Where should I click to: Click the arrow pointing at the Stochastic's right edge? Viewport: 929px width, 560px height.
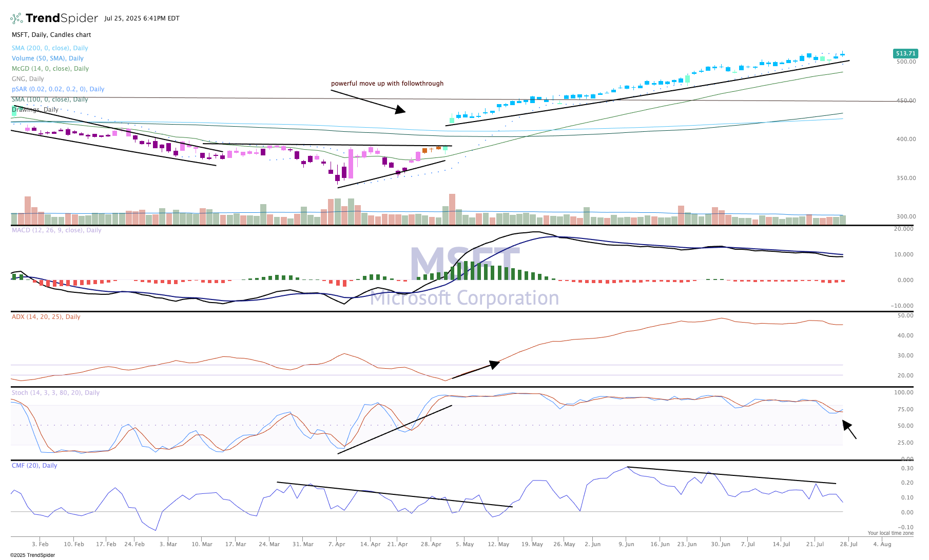click(x=849, y=430)
